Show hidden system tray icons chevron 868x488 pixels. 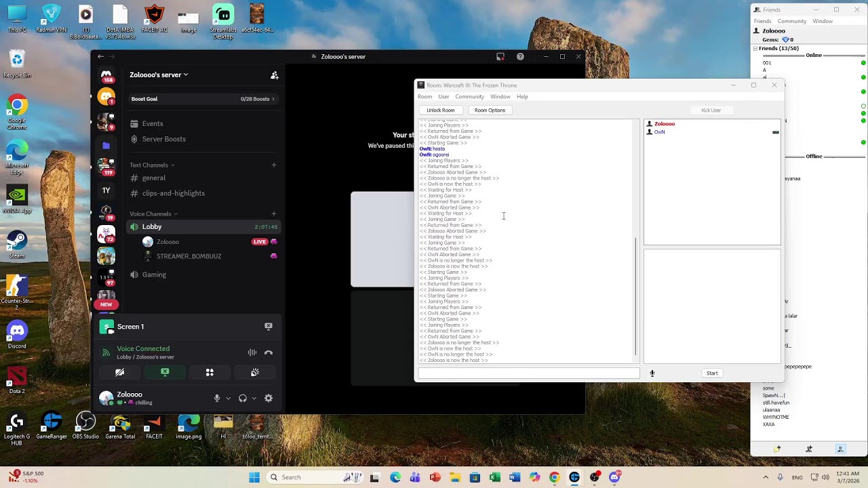[x=766, y=477]
